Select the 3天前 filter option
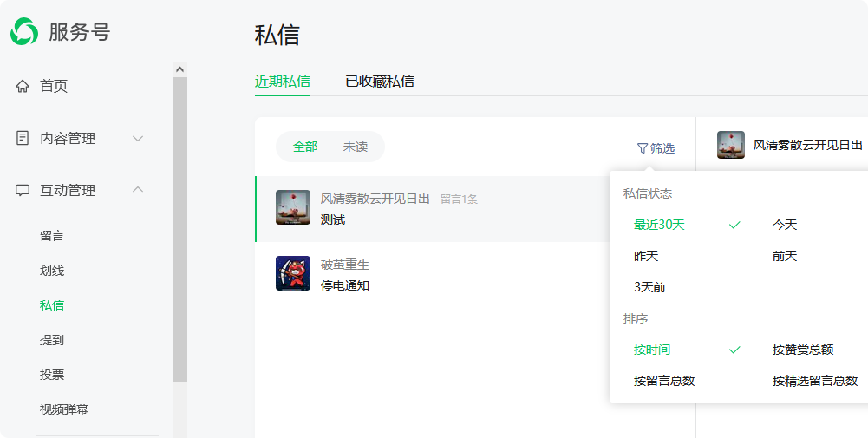The width and height of the screenshot is (868, 438). [649, 287]
